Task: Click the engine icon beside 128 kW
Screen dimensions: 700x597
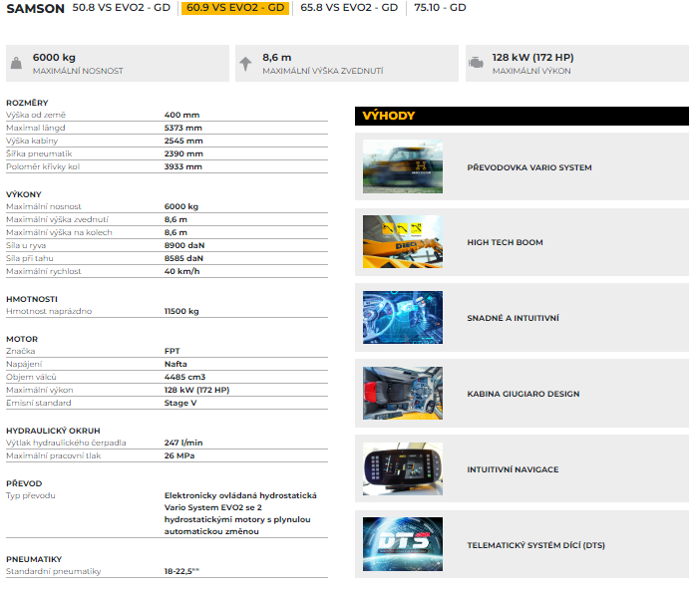Action: (476, 63)
